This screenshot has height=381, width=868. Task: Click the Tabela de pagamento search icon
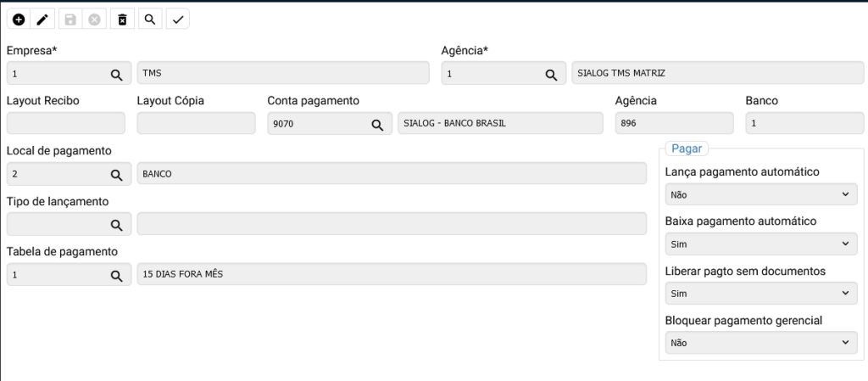click(117, 275)
